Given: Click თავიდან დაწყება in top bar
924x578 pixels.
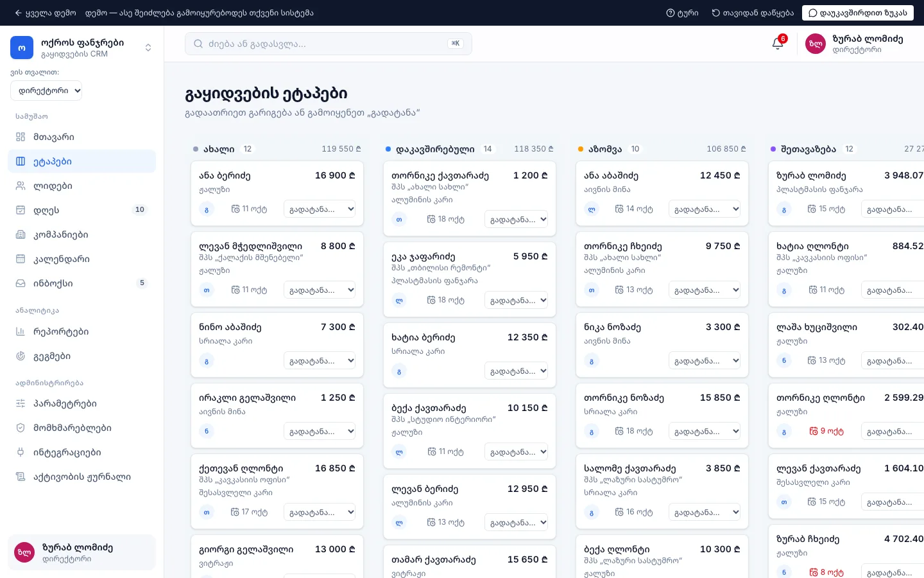Looking at the screenshot, I should (x=753, y=13).
